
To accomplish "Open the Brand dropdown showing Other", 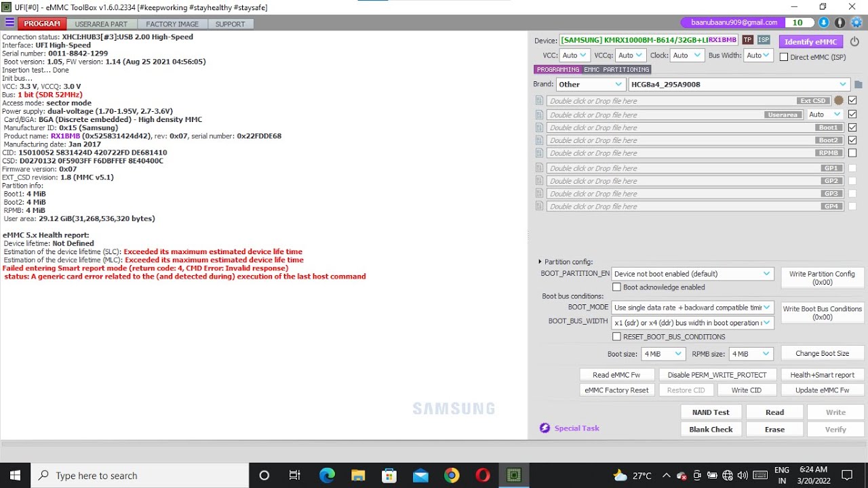I will pyautogui.click(x=591, y=85).
